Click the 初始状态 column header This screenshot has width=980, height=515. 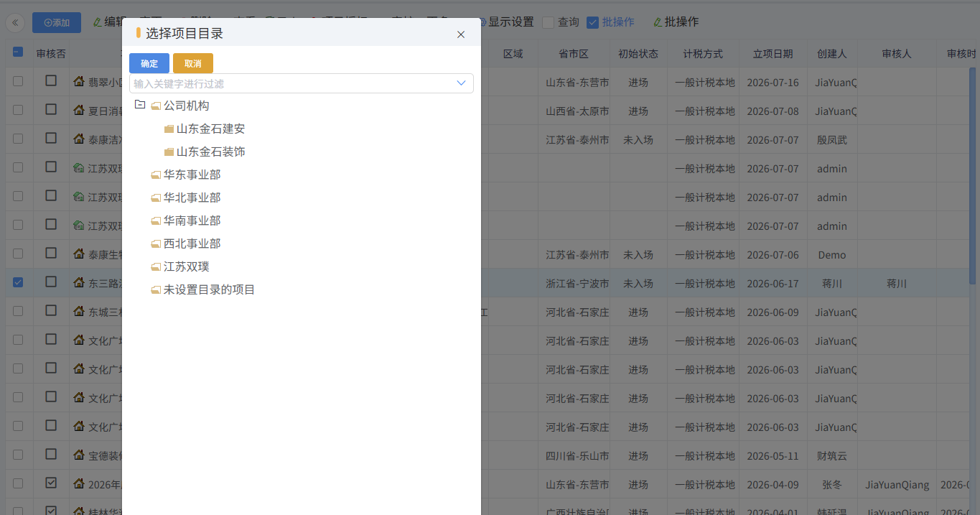tap(638, 54)
